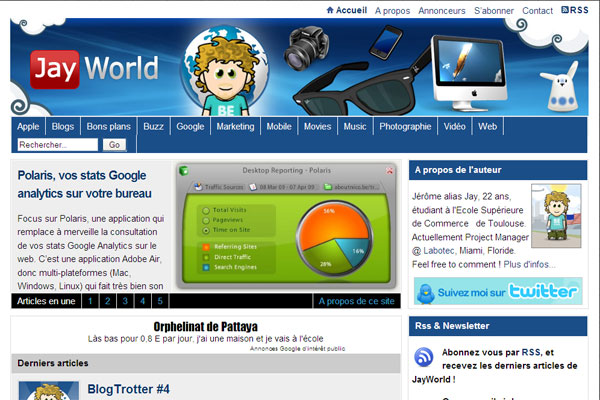Screen dimensions: 600x400
Task: Click the blue Search Engines legend swatch
Action: point(206,267)
